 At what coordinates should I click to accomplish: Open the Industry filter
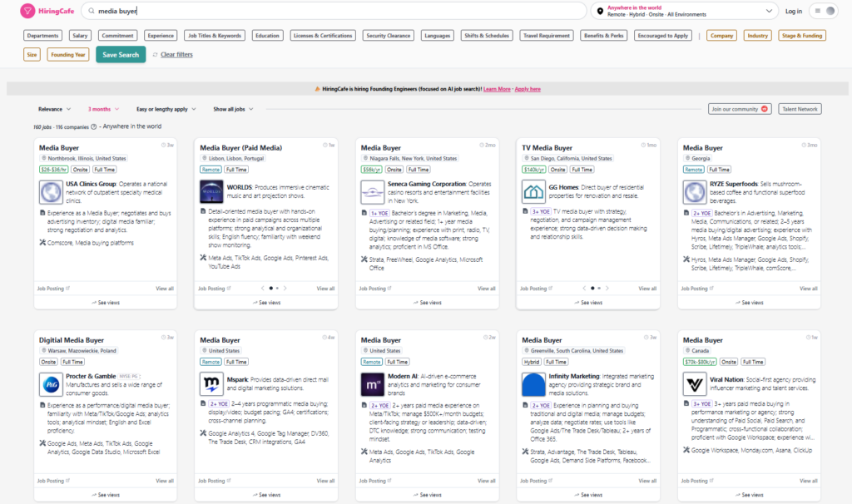point(757,35)
